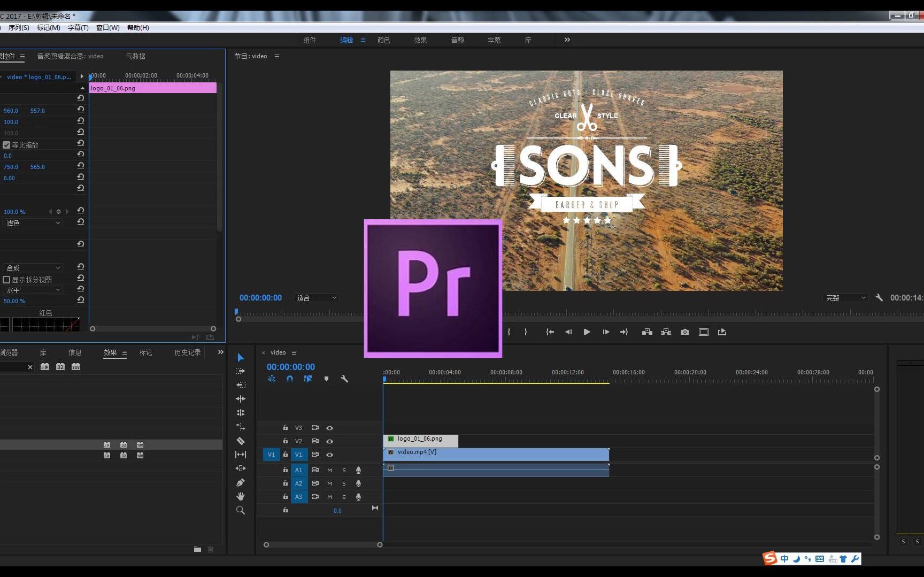Select the Track Select Forward tool
Viewport: 924px width, 577px height.
point(241,371)
